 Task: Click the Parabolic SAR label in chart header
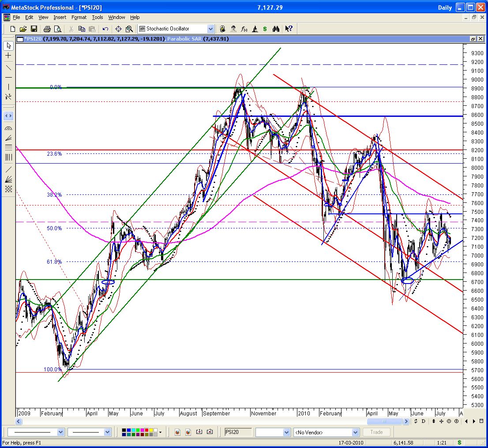pos(184,39)
